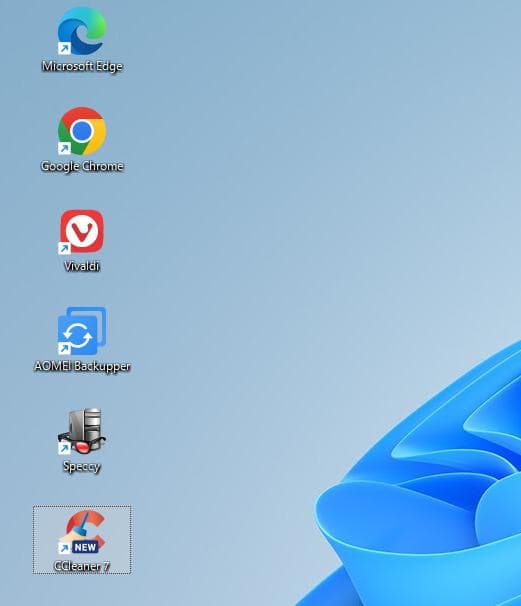Viewport: 521px width, 606px height.
Task: Click the Vivaldi browser shortcut icon
Action: click(x=82, y=232)
